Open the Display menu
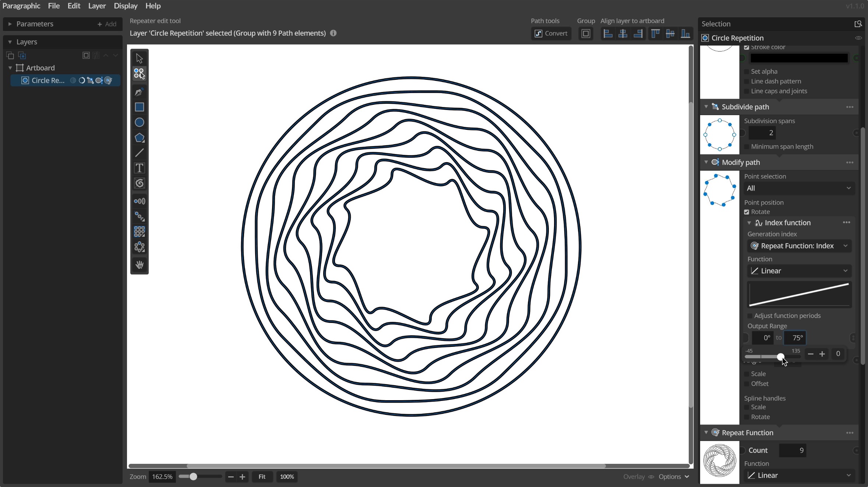This screenshot has width=868, height=487. 126,6
